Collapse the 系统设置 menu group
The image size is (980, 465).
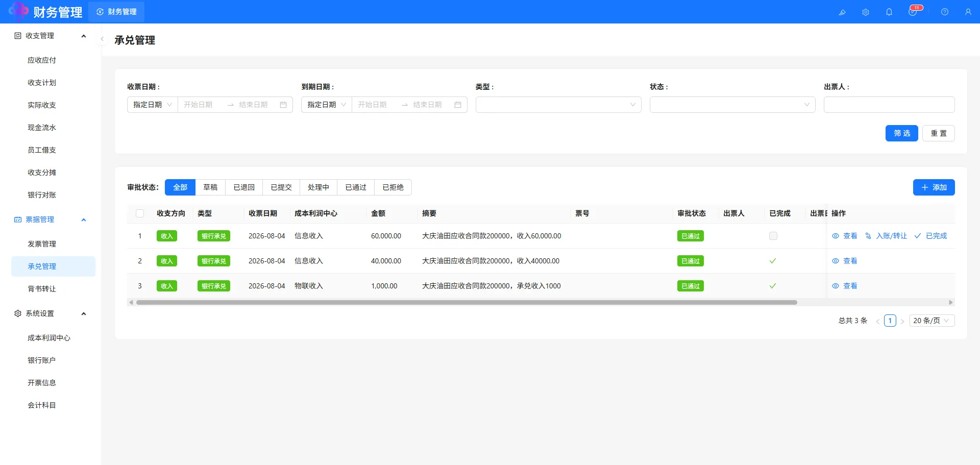84,313
